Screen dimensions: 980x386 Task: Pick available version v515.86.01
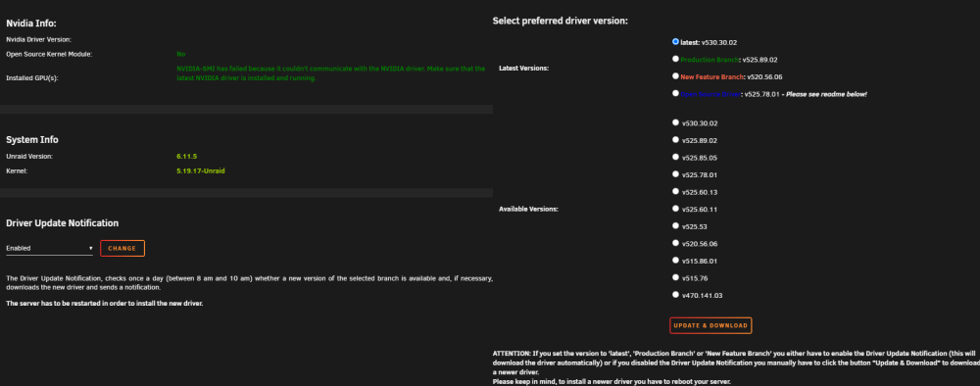click(675, 260)
